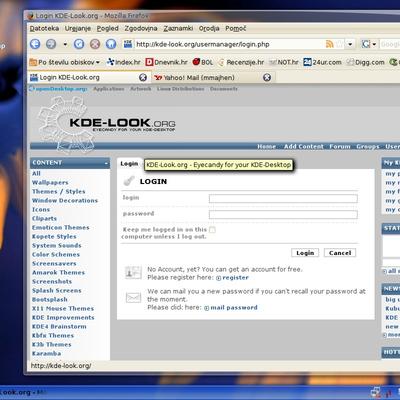Screen dimensions: 400x400
Task: Click the Google search engine icon
Action: pos(366,44)
